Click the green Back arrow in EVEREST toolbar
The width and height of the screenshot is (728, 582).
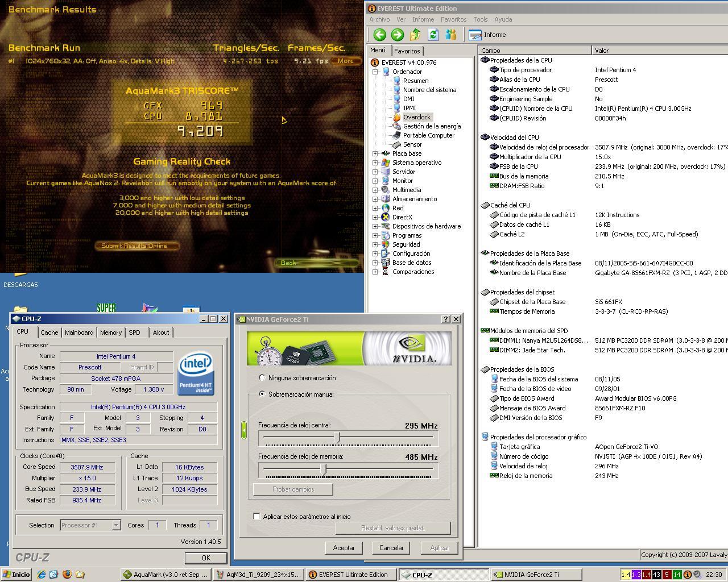(379, 35)
